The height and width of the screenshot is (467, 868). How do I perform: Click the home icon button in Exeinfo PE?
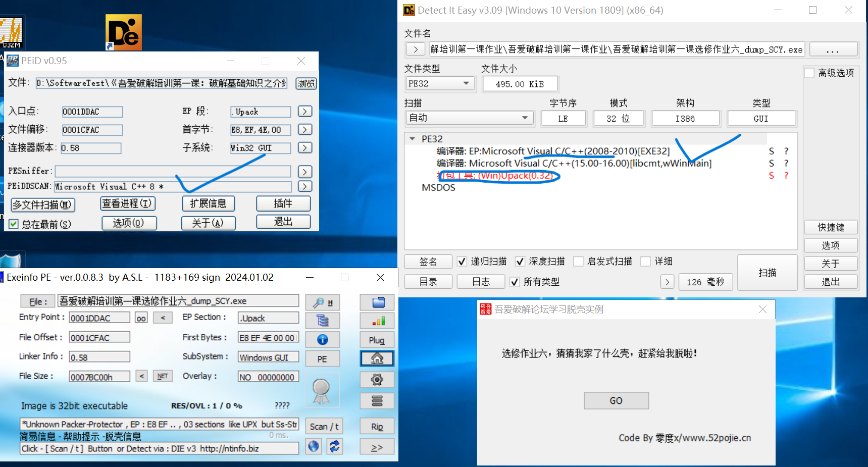377,358
